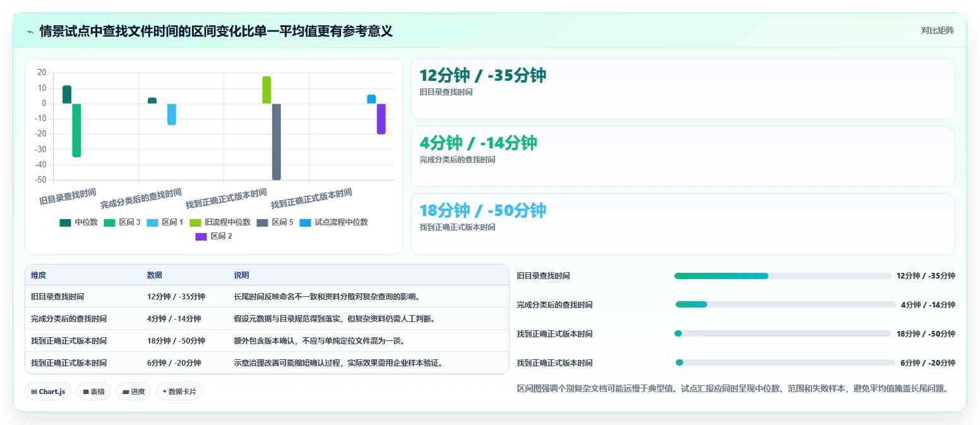Open the 4分钟 / -14分钟 stat card
This screenshot has height=425, width=980.
(x=683, y=156)
